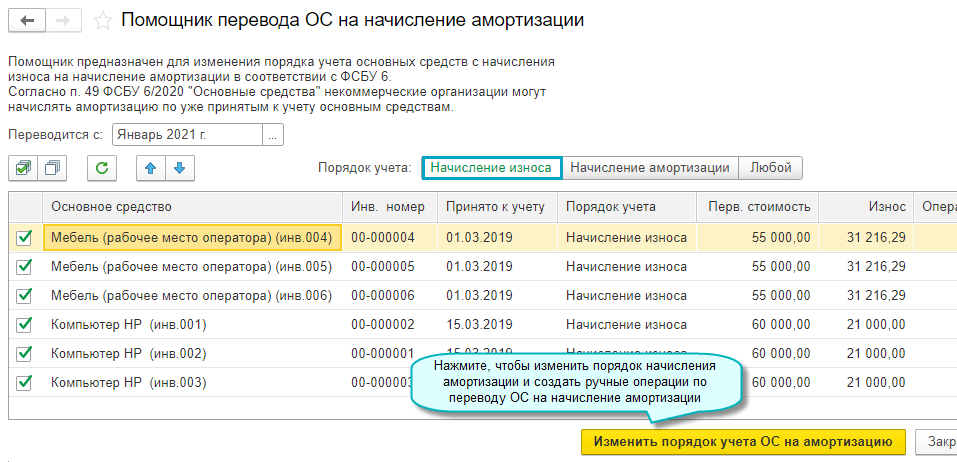Move the selected row up
The width and height of the screenshot is (957, 462).
click(151, 168)
